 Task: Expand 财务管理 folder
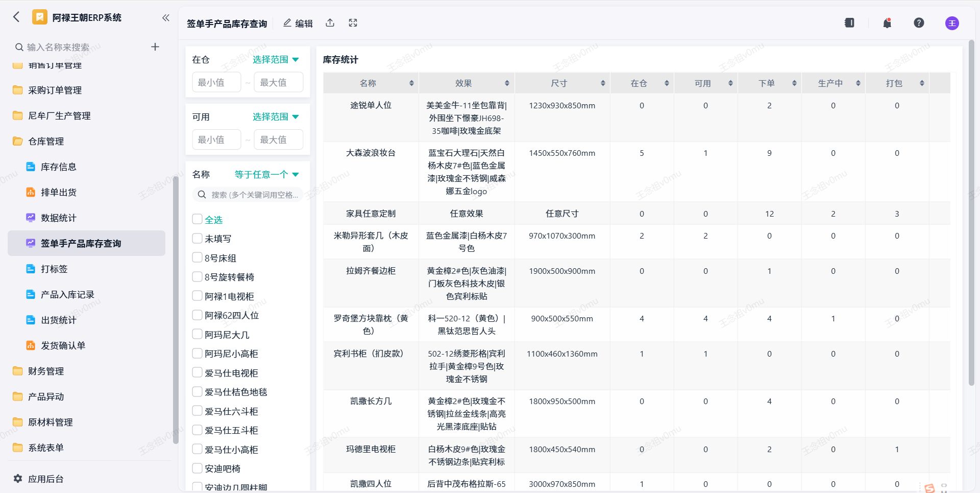point(86,371)
